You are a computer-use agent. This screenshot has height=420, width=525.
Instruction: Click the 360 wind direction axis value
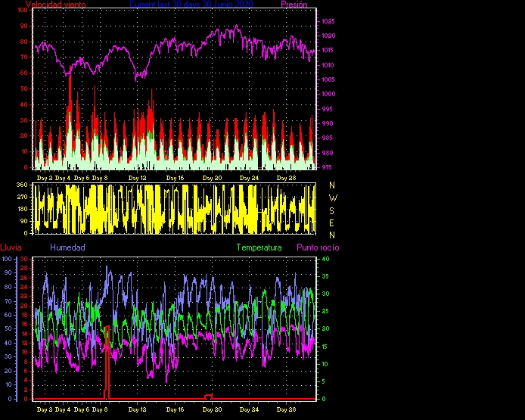tap(22, 185)
